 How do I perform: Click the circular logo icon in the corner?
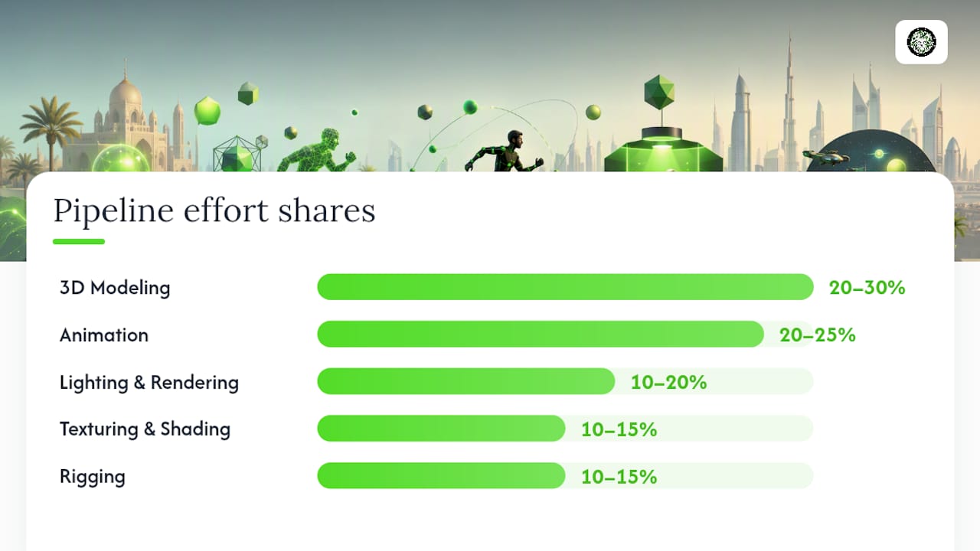pos(921,42)
